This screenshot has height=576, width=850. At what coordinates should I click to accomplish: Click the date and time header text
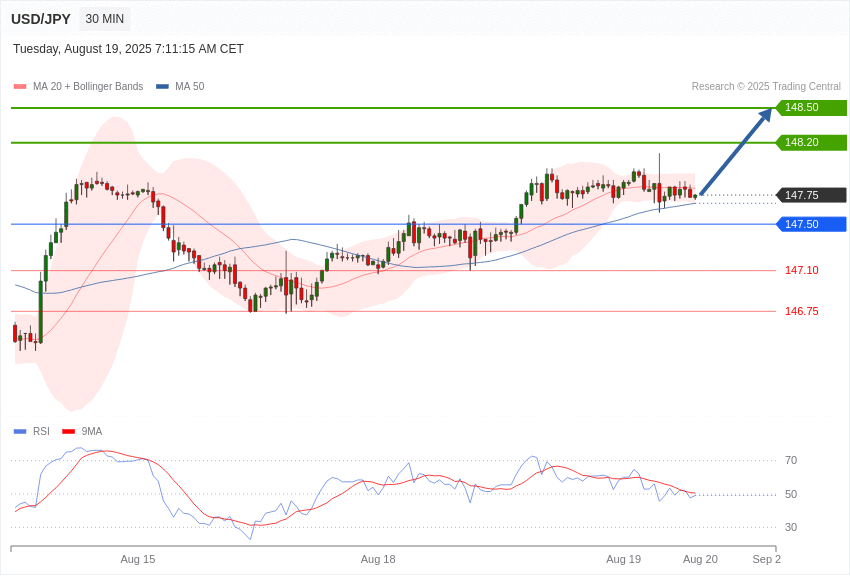coord(128,49)
